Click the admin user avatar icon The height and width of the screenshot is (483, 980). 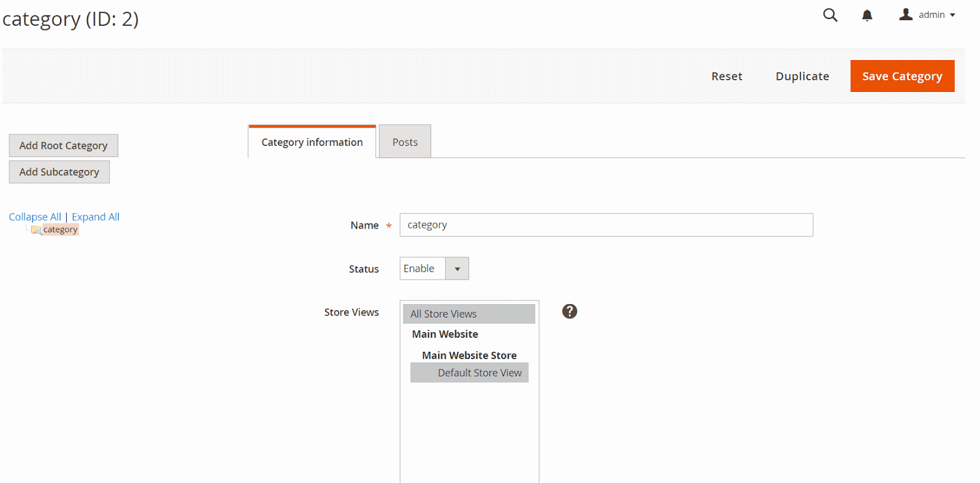(906, 14)
